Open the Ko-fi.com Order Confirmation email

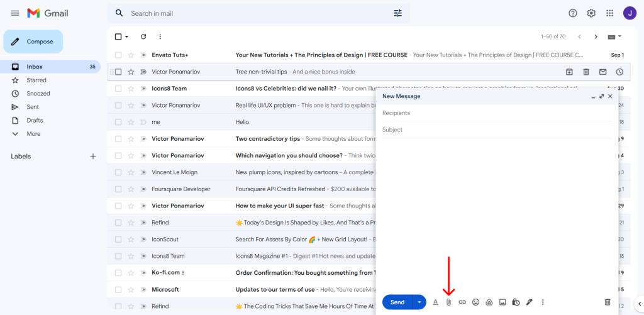point(241,273)
